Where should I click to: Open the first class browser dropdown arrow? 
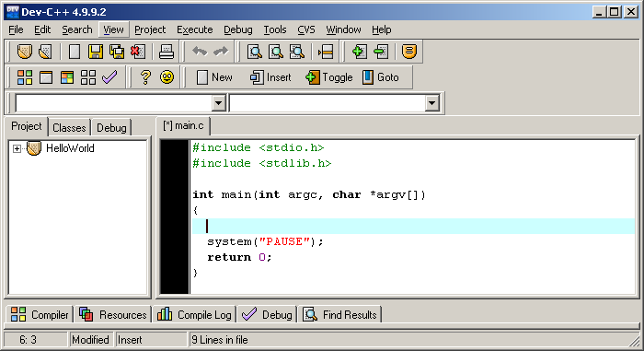click(x=219, y=103)
